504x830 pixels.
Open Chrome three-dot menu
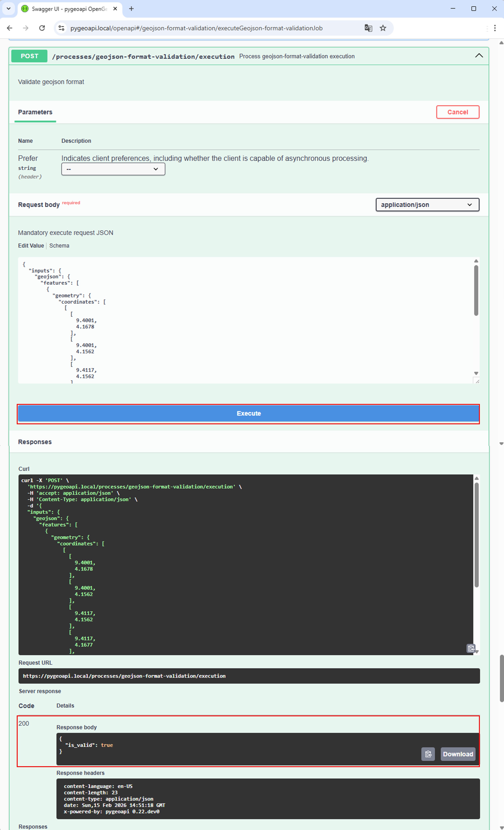495,28
